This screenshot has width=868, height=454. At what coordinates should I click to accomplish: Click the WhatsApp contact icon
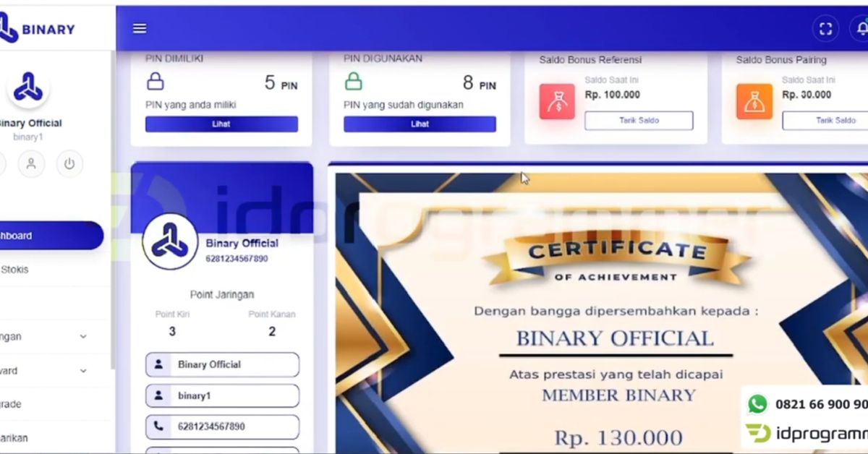757,404
